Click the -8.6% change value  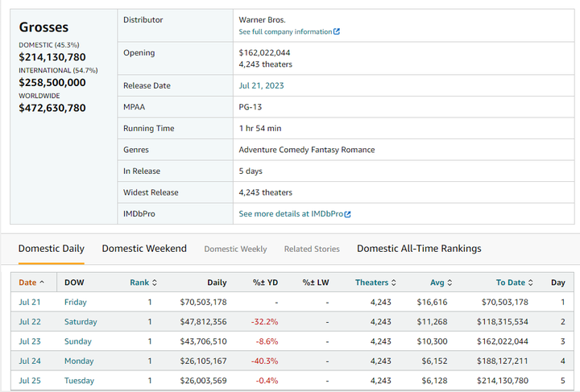point(267,341)
